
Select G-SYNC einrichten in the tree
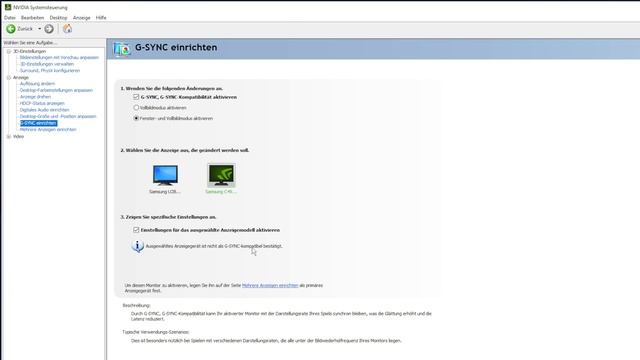pos(38,123)
